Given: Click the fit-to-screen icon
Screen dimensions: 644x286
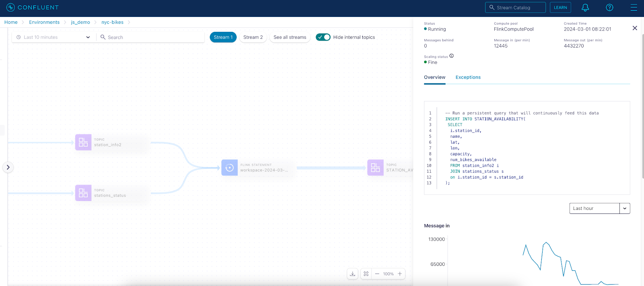Looking at the screenshot, I should point(366,274).
